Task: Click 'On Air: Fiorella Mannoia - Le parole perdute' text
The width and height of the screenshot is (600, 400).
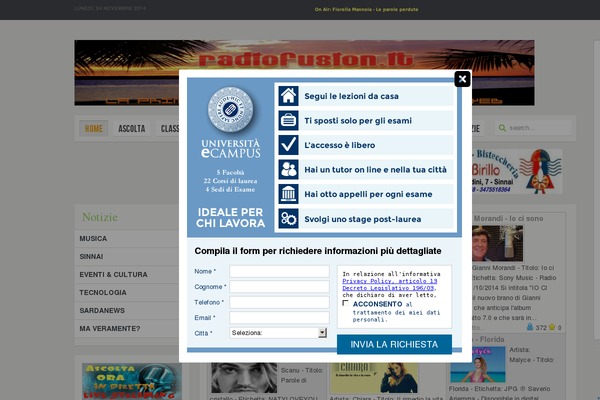Action: [x=366, y=9]
